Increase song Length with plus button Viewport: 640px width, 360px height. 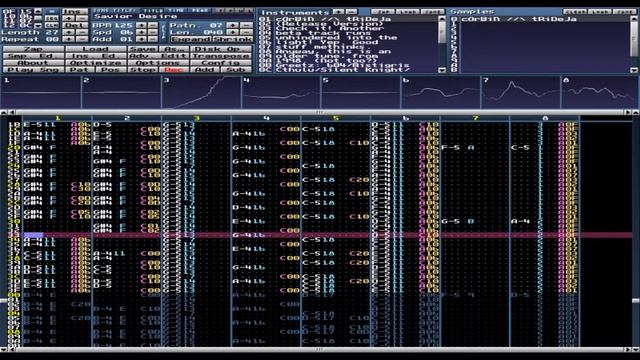[69, 32]
